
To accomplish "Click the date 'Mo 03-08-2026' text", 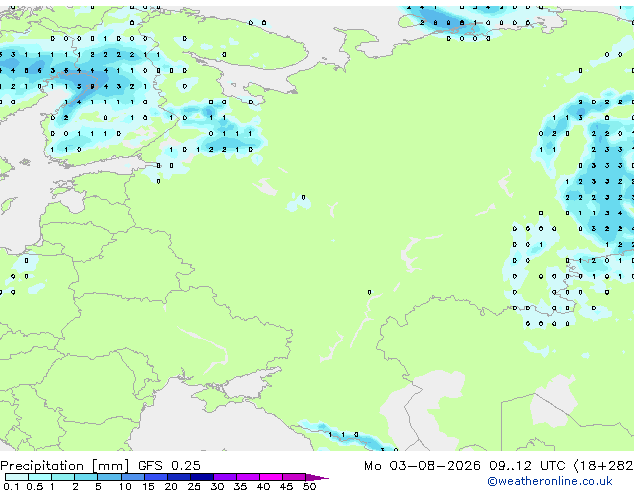I will click(422, 466).
